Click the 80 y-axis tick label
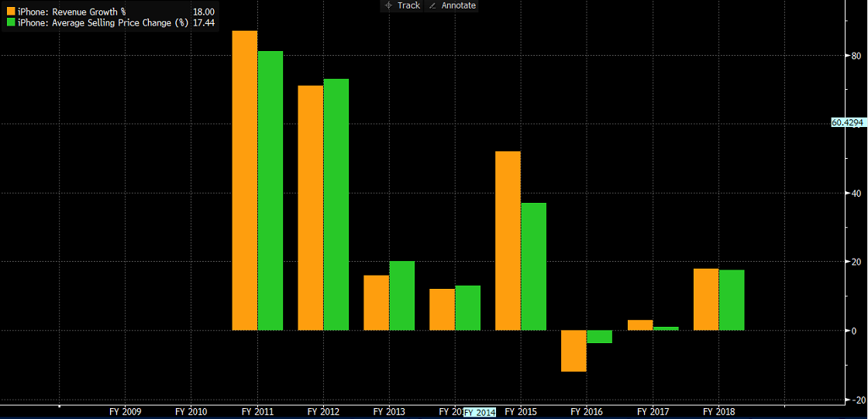The height and width of the screenshot is (419, 868). pos(856,55)
